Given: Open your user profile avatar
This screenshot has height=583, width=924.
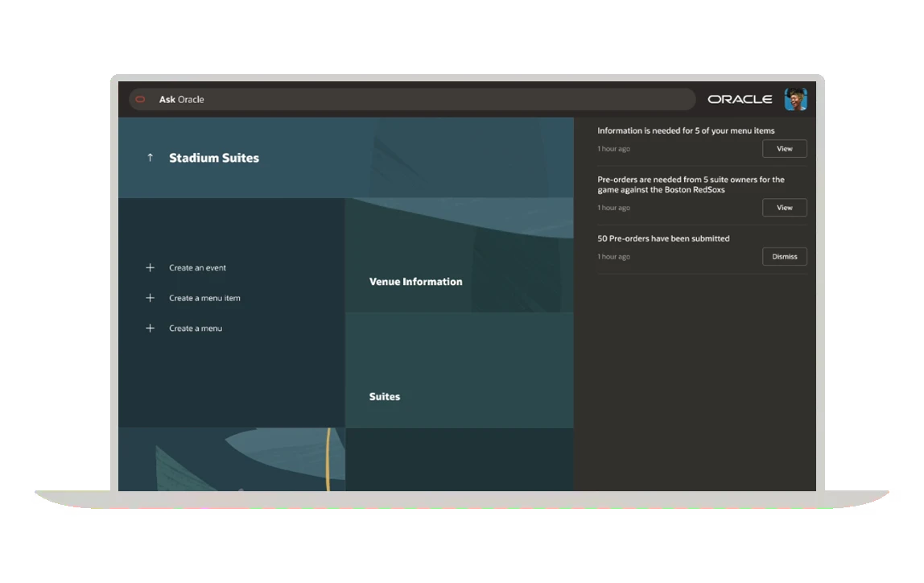Looking at the screenshot, I should tap(795, 98).
